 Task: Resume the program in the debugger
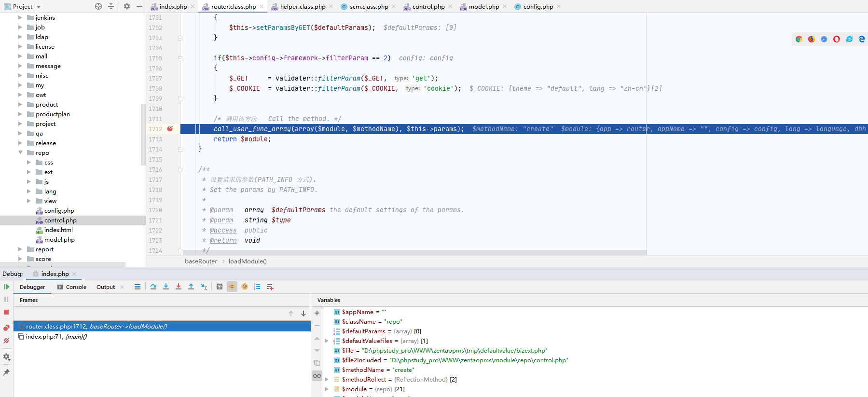[6, 287]
